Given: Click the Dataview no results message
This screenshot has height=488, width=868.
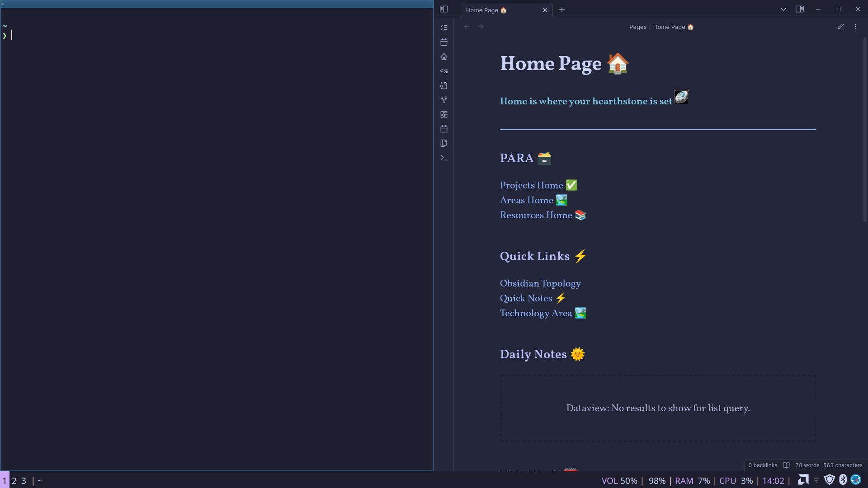Looking at the screenshot, I should (x=658, y=408).
